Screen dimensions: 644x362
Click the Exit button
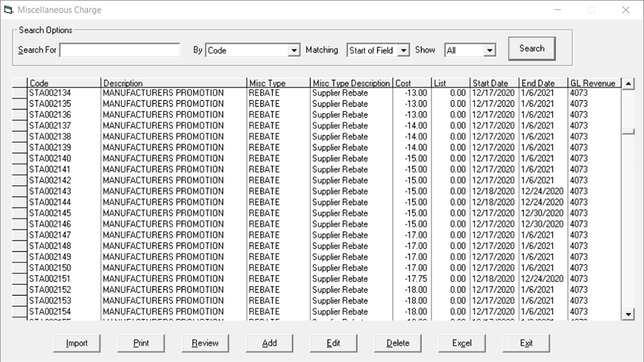click(x=526, y=344)
